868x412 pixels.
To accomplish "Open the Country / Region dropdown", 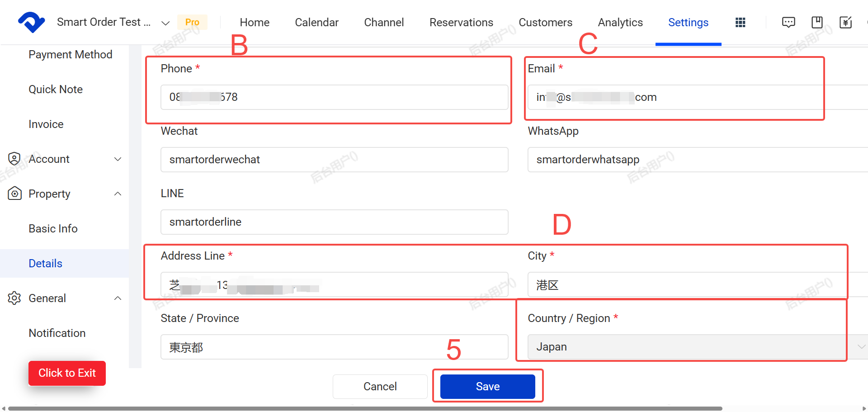I will click(698, 347).
